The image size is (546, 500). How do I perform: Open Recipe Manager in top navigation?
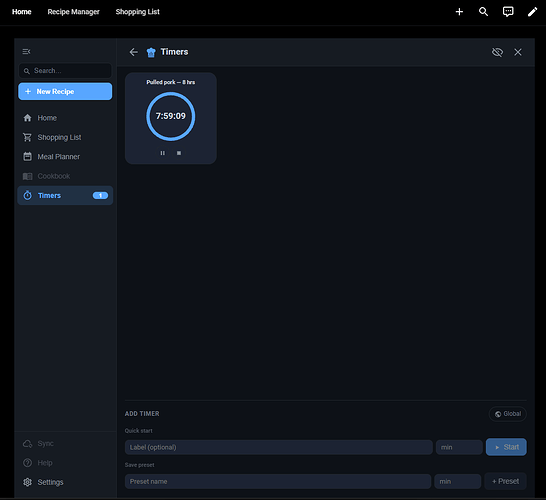73,12
